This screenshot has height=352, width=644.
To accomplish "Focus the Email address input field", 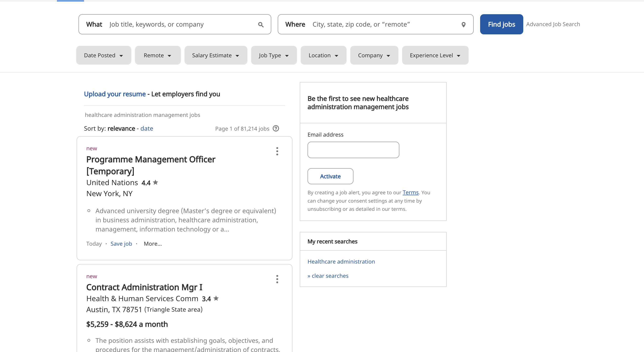I will click(353, 150).
